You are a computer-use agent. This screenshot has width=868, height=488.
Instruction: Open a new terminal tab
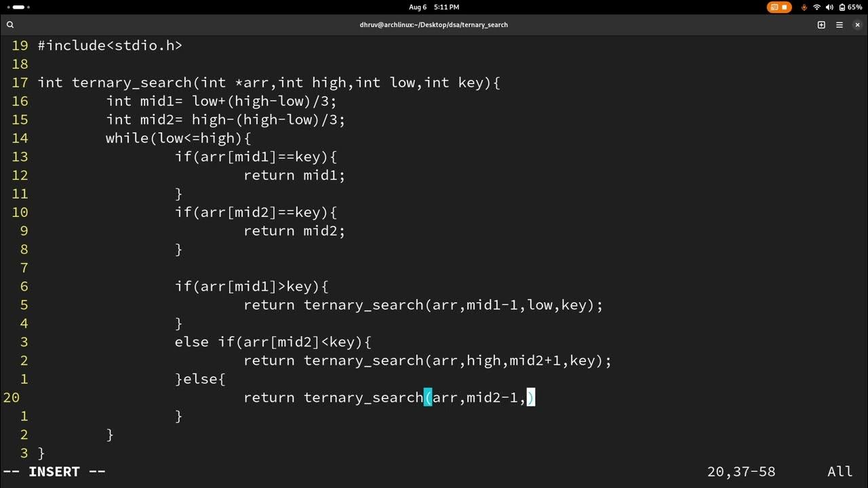pos(821,24)
